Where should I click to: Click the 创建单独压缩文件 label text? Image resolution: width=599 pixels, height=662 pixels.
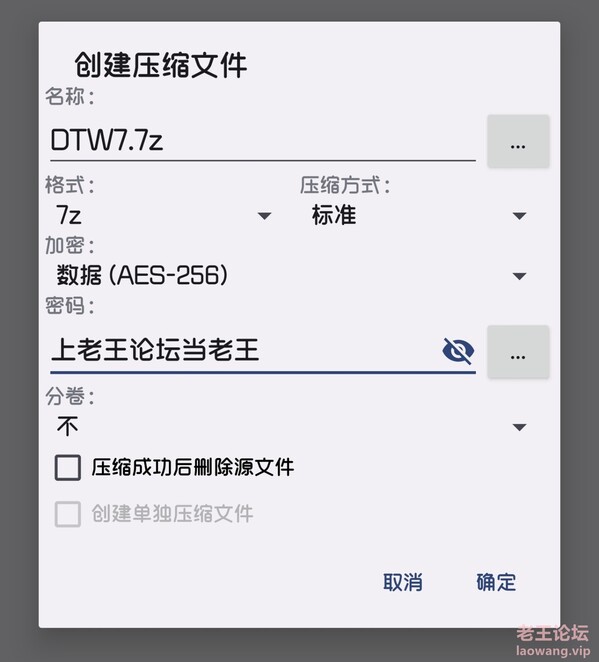[x=172, y=514]
